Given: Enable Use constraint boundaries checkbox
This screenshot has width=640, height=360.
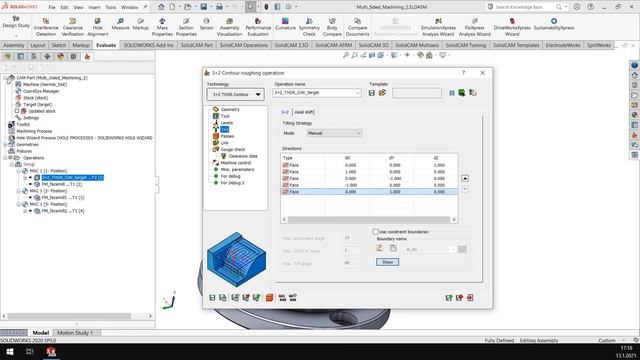Looking at the screenshot, I should 376,232.
